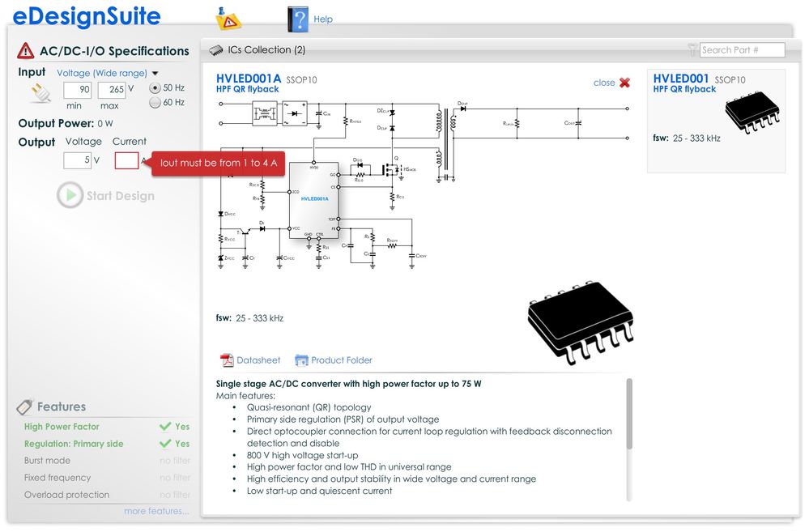Click the 'fsw: 25 - 333 kHz' text under schematic
The height and width of the screenshot is (532, 809).
click(x=249, y=318)
